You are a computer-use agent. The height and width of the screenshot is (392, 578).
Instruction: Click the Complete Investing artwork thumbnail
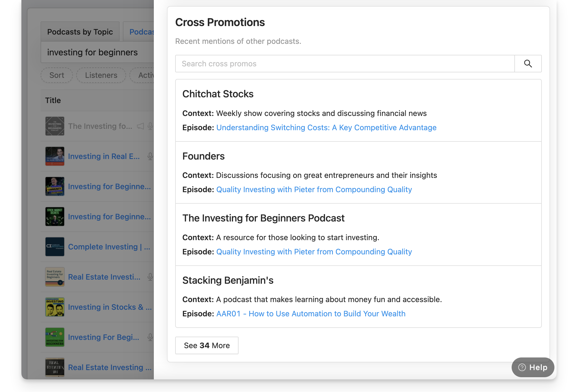pyautogui.click(x=55, y=247)
